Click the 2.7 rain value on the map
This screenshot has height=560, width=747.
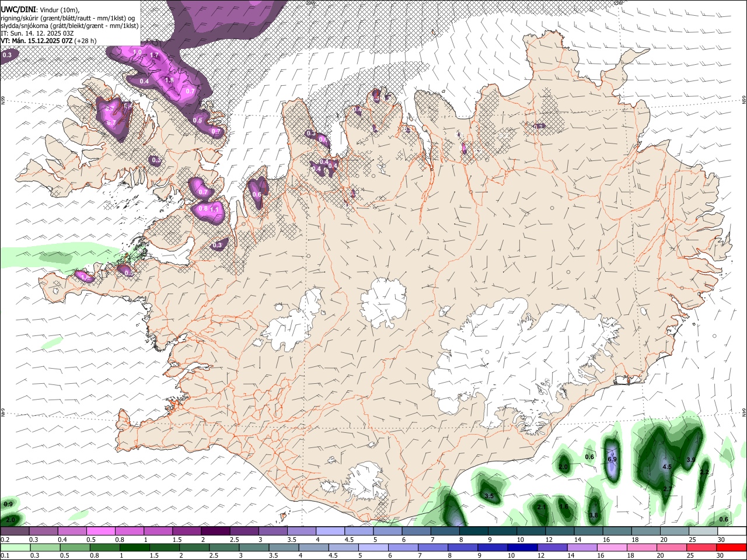(668, 489)
